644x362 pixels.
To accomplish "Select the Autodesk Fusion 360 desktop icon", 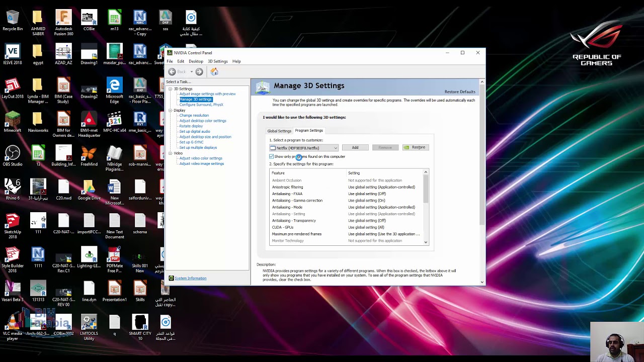I will pos(63,23).
